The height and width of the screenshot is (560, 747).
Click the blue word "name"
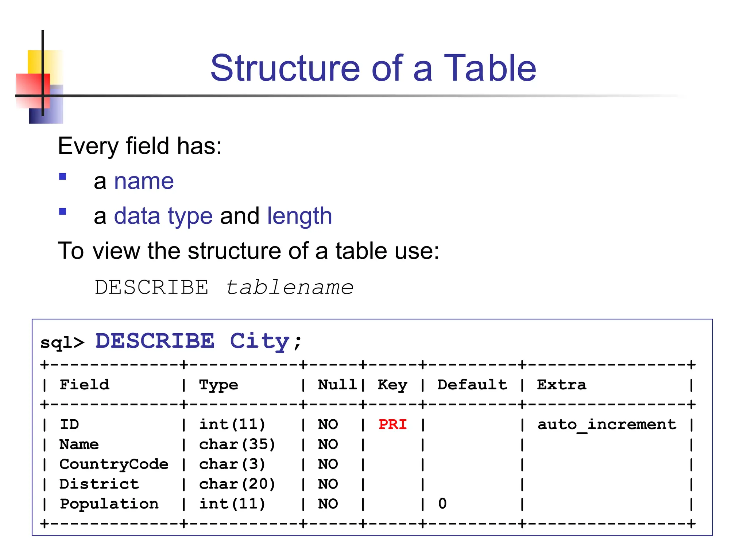coord(144,181)
